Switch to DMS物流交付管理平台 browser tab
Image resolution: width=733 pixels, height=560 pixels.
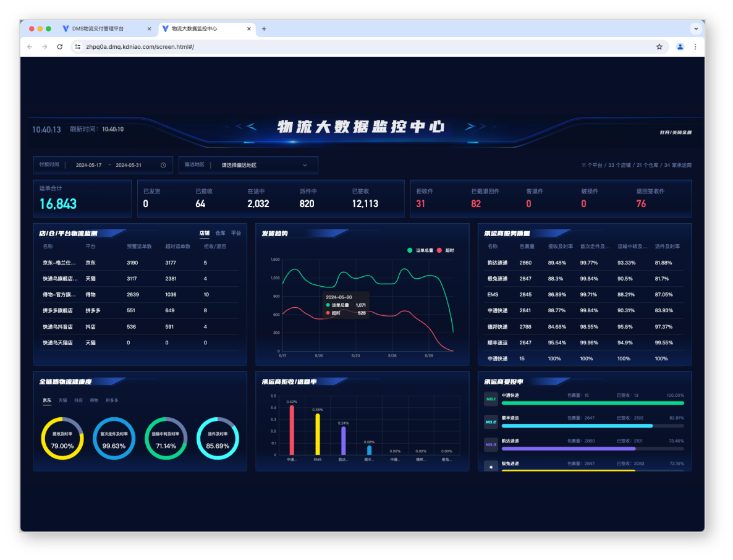(x=99, y=28)
